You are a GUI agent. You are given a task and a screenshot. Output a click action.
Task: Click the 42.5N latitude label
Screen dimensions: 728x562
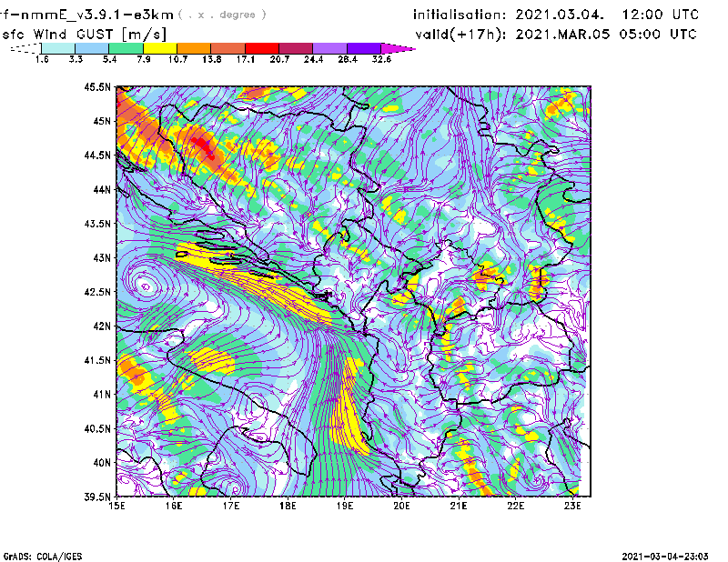(x=97, y=292)
